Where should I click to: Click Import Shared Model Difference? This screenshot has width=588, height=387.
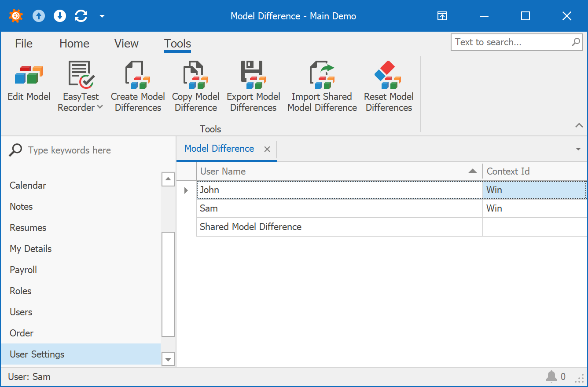click(x=322, y=75)
